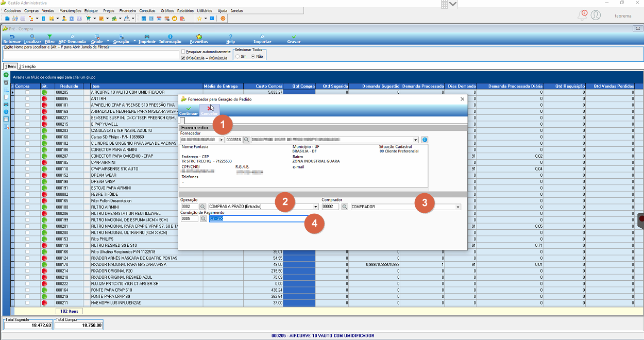644x340 pixels.
Task: Click the ABC-Demanda button
Action: pyautogui.click(x=72, y=39)
